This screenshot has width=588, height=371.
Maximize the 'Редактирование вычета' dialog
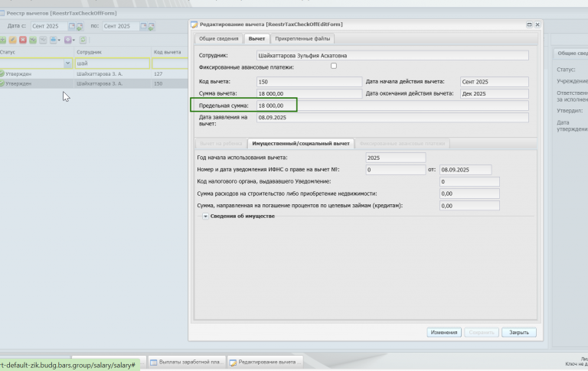tap(529, 24)
